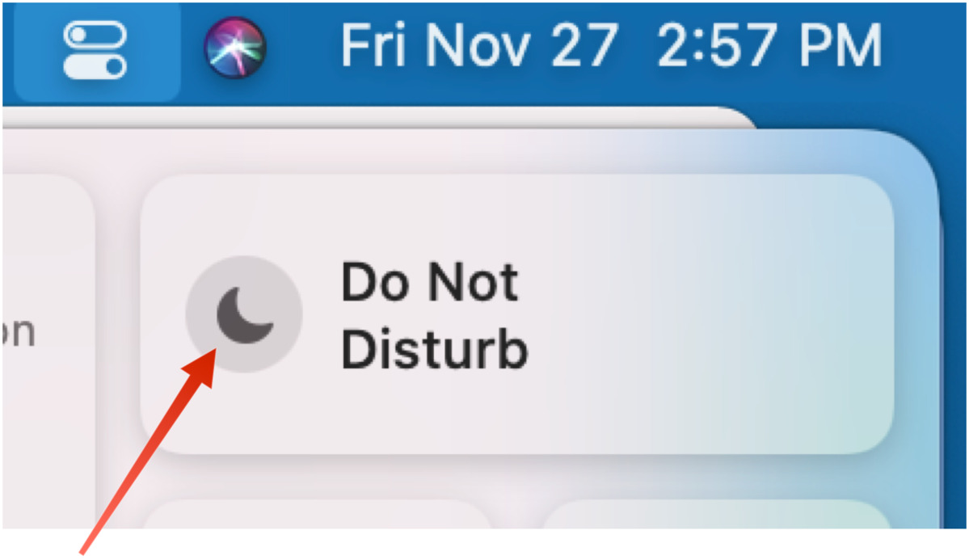Click the 2:57 PM clock

pyautogui.click(x=769, y=45)
